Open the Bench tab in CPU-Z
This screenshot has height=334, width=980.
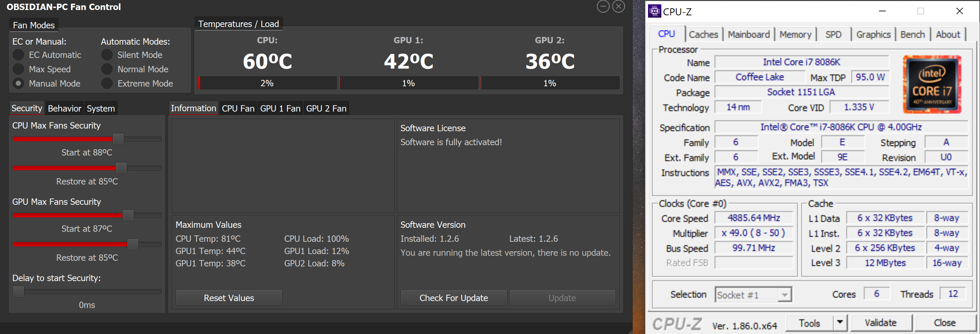coord(913,35)
